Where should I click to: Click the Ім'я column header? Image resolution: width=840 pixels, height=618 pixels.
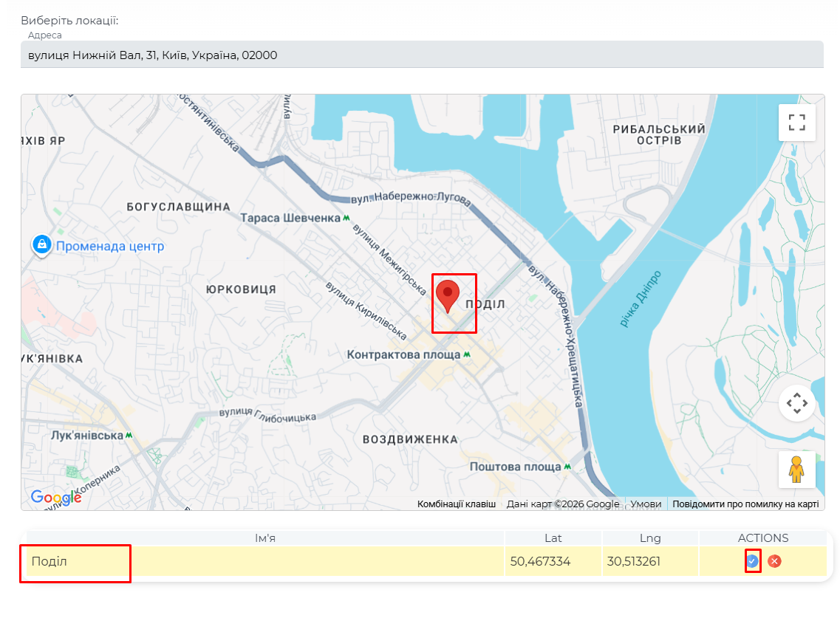pyautogui.click(x=265, y=538)
